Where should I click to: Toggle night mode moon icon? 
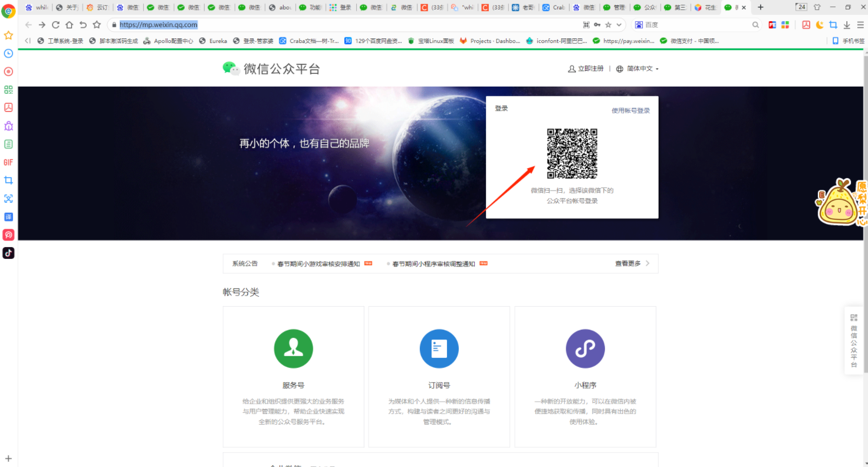[x=820, y=25]
